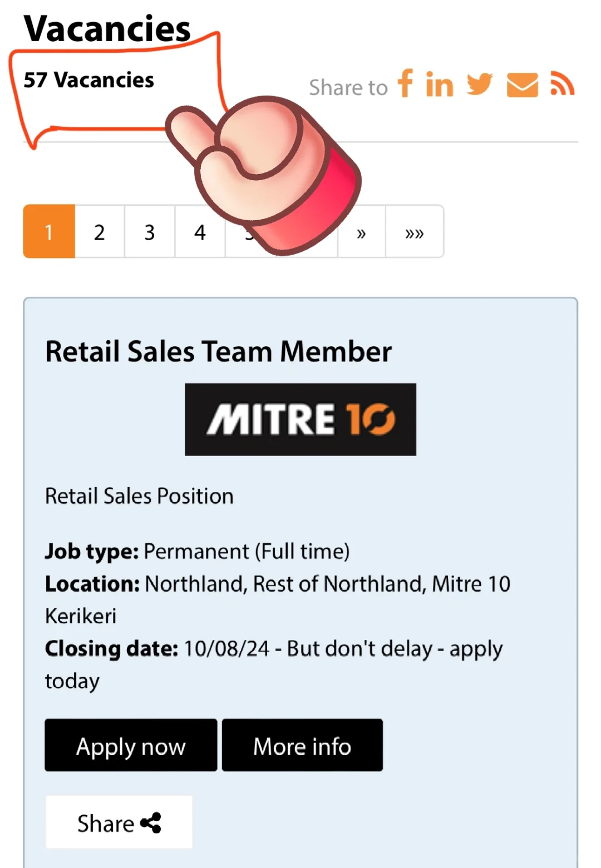The image size is (601, 868).
Task: Go to next page with » arrow
Action: [361, 232]
